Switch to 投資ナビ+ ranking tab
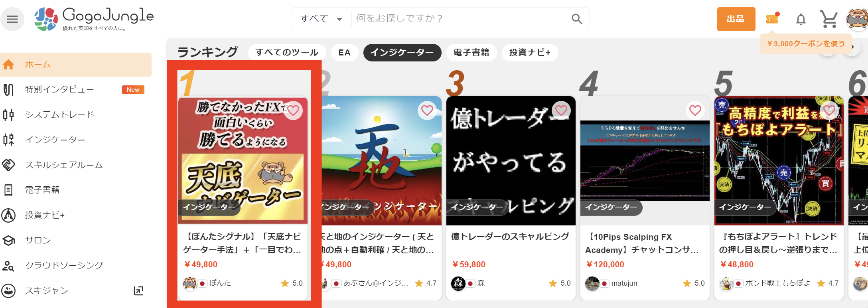The image size is (868, 308). (x=530, y=52)
